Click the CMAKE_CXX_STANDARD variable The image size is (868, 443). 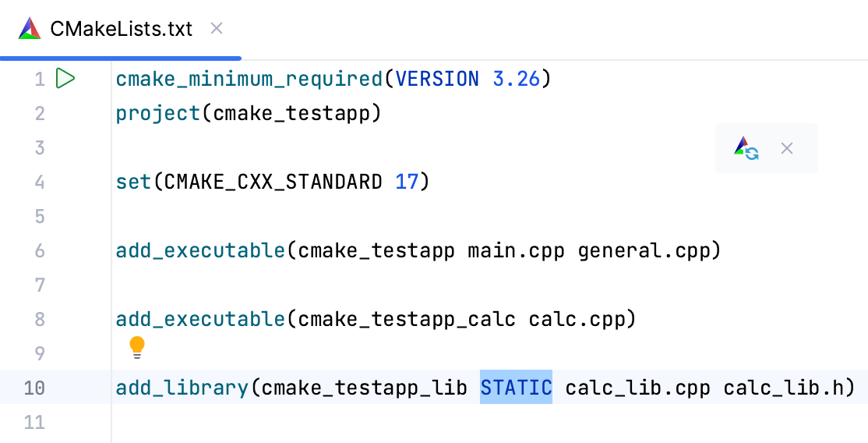[273, 182]
